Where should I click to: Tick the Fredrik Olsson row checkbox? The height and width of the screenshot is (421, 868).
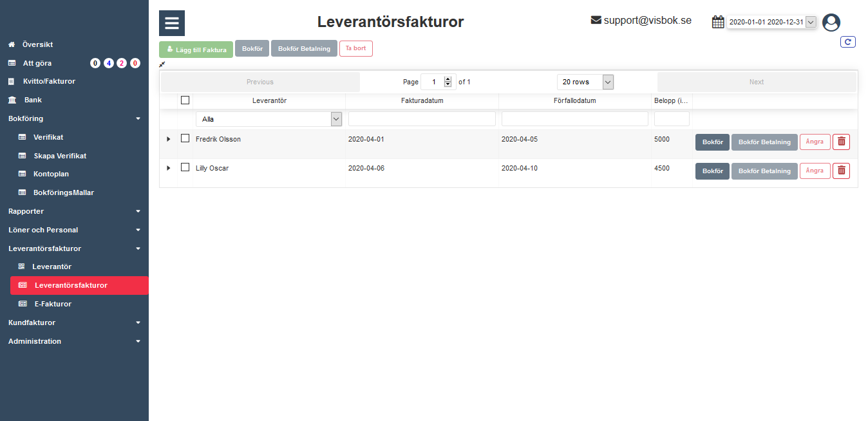tap(185, 138)
